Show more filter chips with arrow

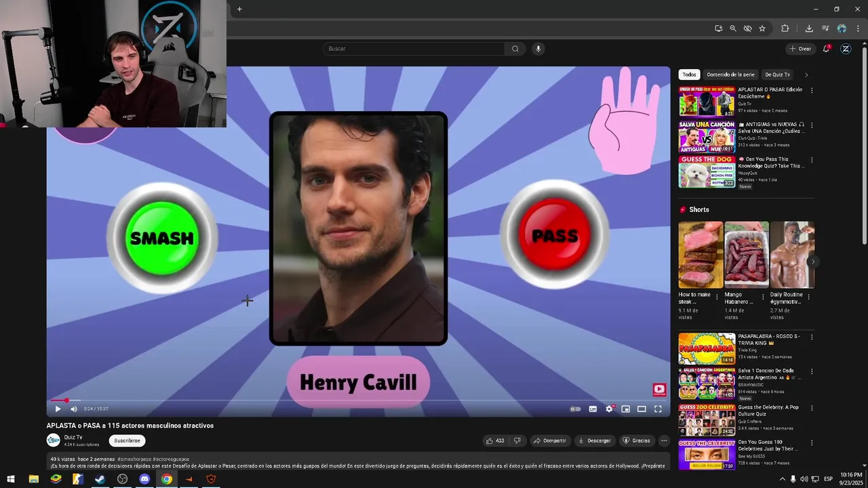click(x=806, y=75)
